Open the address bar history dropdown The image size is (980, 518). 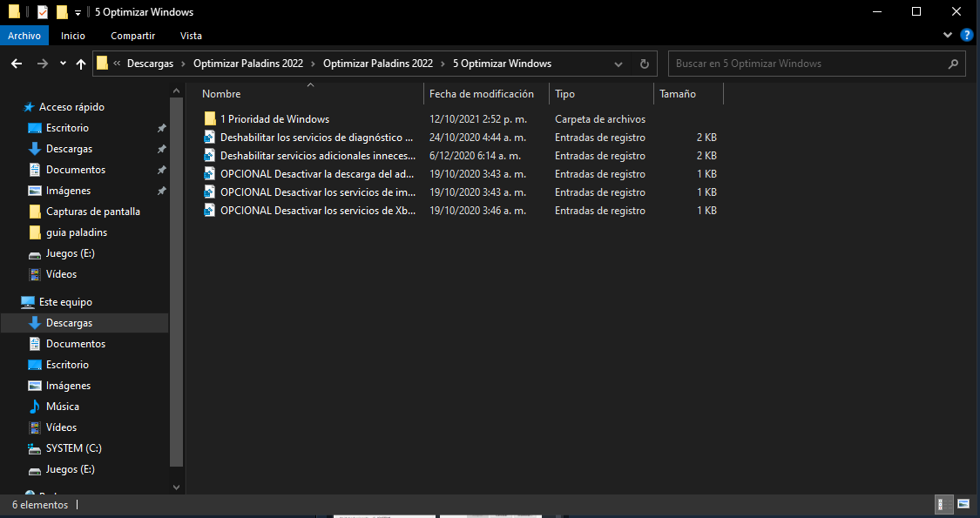[618, 64]
